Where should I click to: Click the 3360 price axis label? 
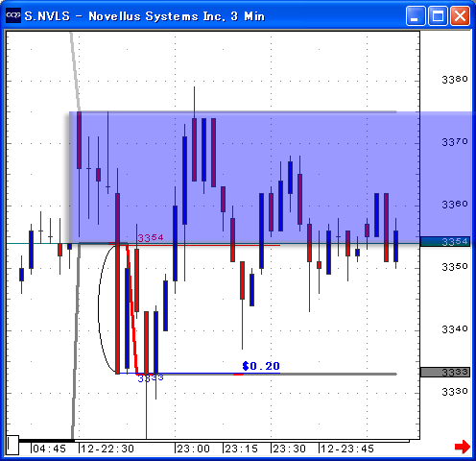(x=455, y=205)
